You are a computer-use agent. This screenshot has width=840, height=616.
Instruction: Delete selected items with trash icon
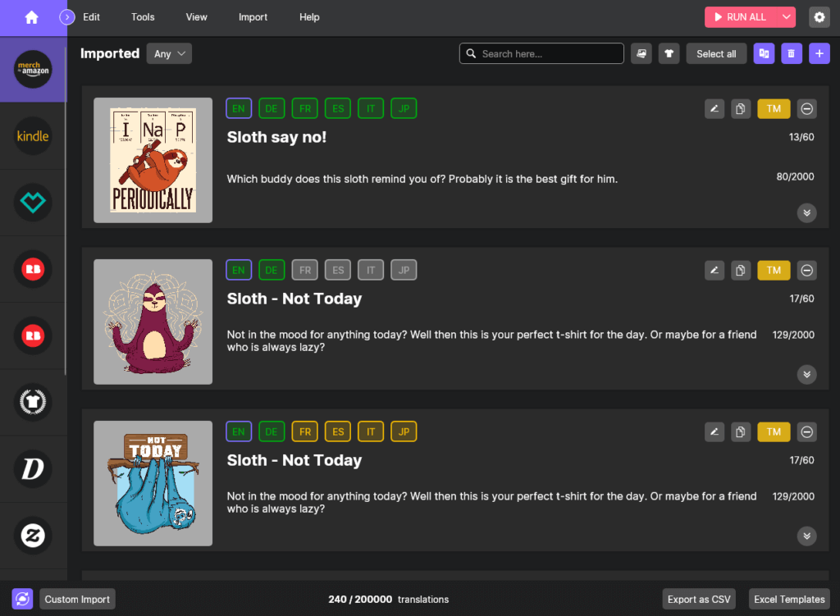point(791,54)
